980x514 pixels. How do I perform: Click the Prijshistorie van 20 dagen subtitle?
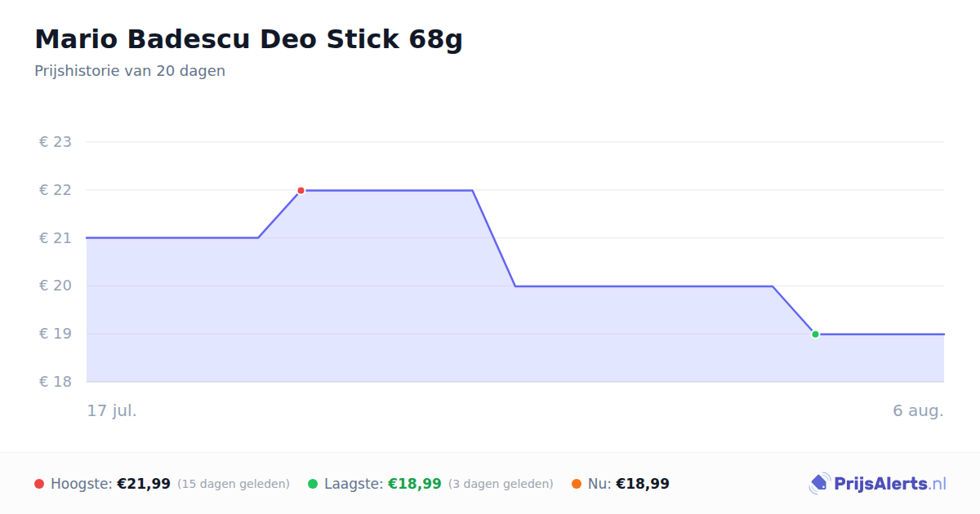130,71
